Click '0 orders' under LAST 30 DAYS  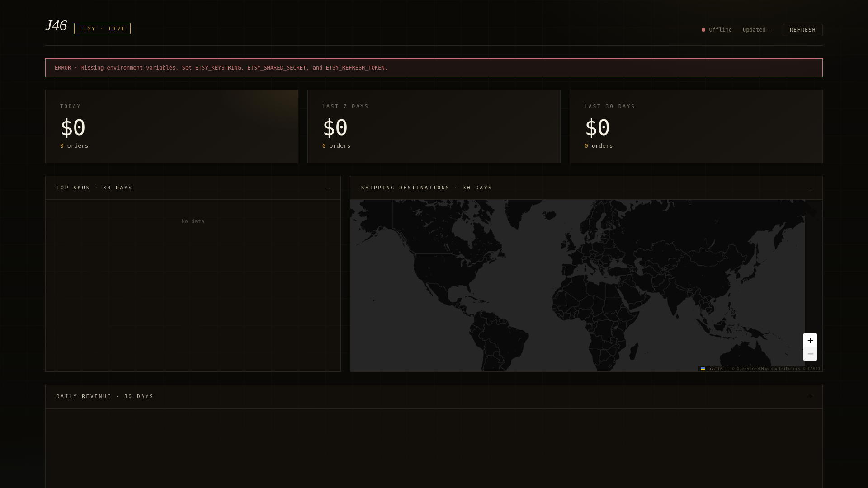(x=599, y=146)
